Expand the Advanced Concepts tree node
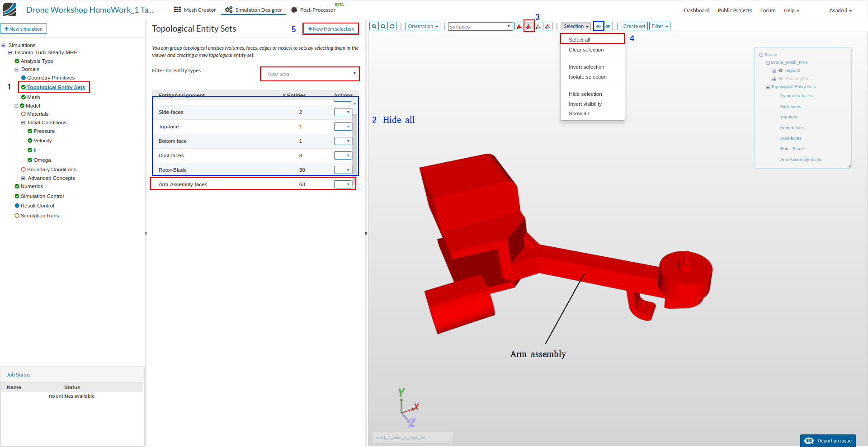 click(x=23, y=178)
